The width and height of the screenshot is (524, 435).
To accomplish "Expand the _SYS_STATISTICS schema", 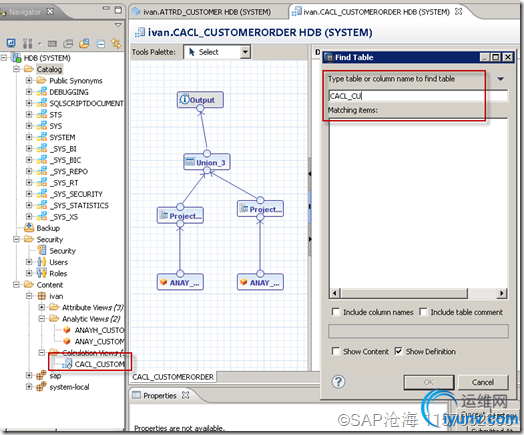I will [29, 205].
